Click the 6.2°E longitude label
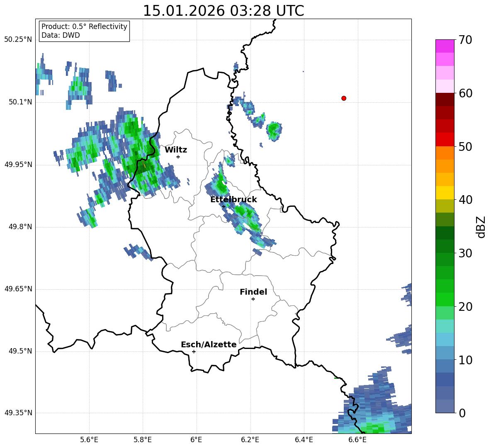Screen dimensions: 491x448 (250, 440)
